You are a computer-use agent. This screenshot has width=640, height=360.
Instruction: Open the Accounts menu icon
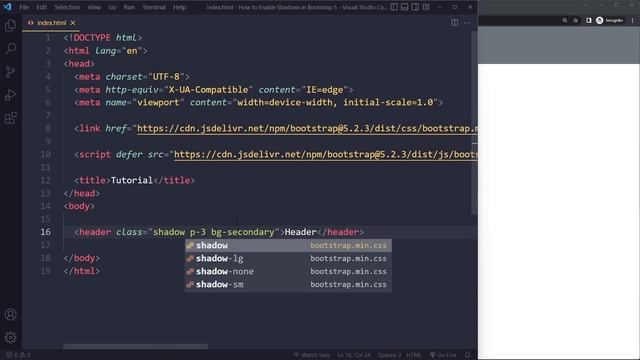coord(11,314)
